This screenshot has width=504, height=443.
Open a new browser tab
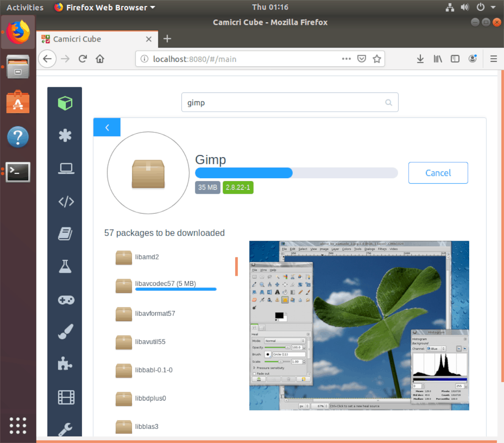[x=167, y=39]
